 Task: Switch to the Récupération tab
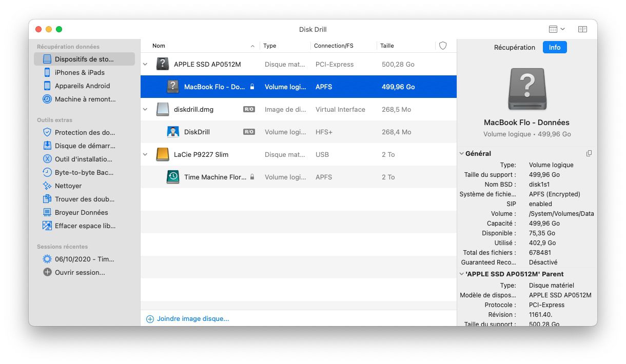514,47
